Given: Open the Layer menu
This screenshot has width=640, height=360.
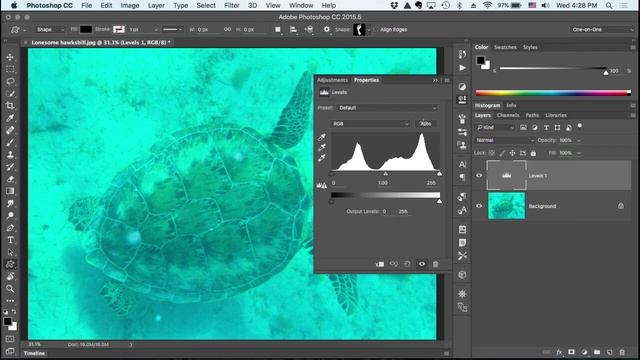Looking at the screenshot, I should (x=156, y=5).
